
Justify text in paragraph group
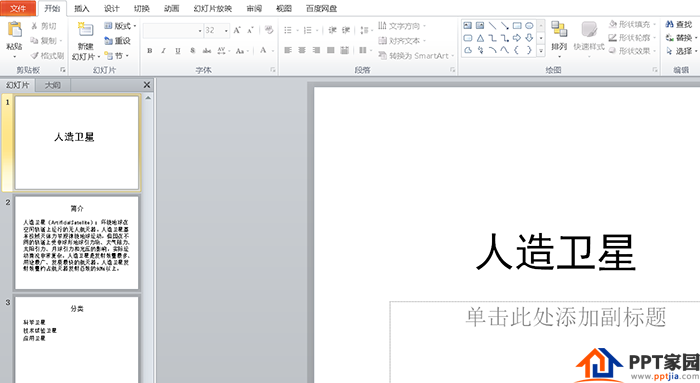point(330,50)
